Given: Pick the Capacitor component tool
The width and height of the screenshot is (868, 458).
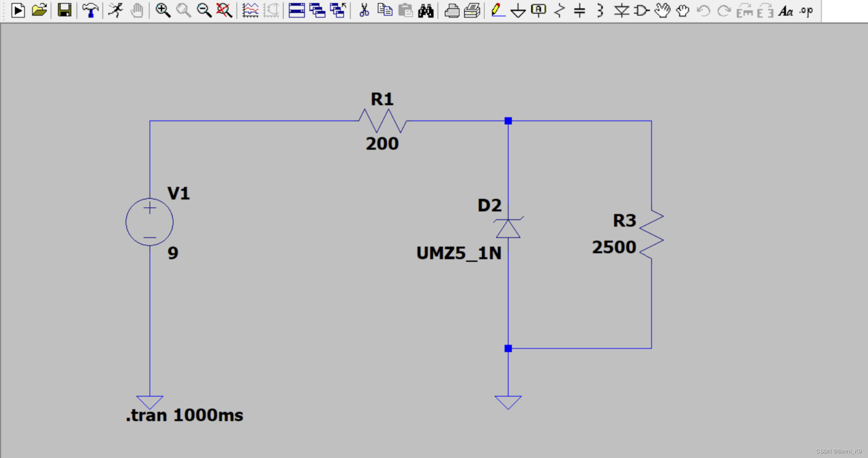Looking at the screenshot, I should click(579, 10).
